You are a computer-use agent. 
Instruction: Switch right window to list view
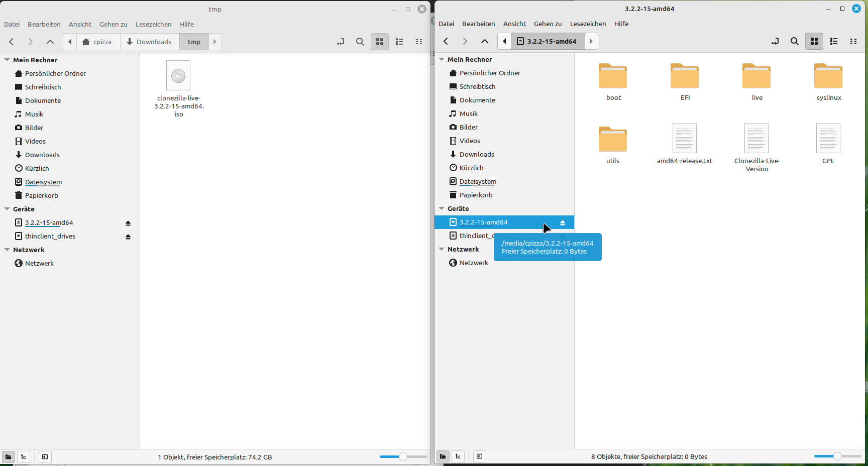[833, 42]
